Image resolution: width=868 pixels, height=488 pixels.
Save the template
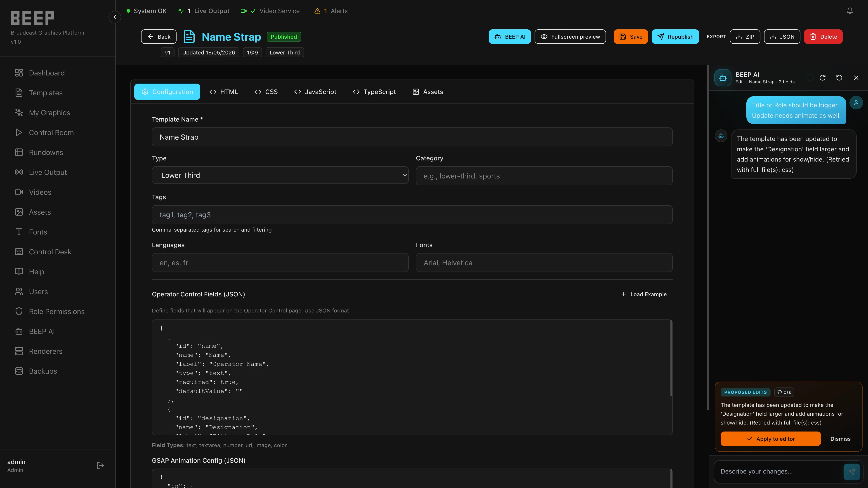tap(631, 36)
